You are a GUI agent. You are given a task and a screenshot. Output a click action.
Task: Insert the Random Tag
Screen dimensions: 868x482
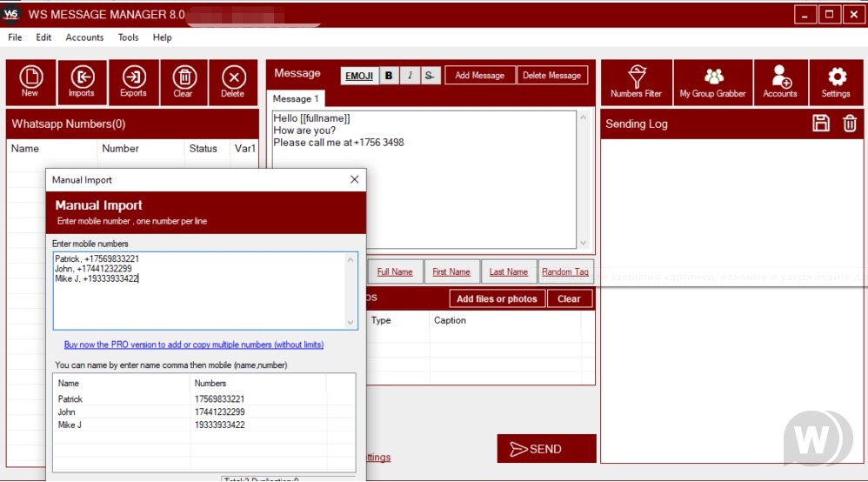click(565, 271)
